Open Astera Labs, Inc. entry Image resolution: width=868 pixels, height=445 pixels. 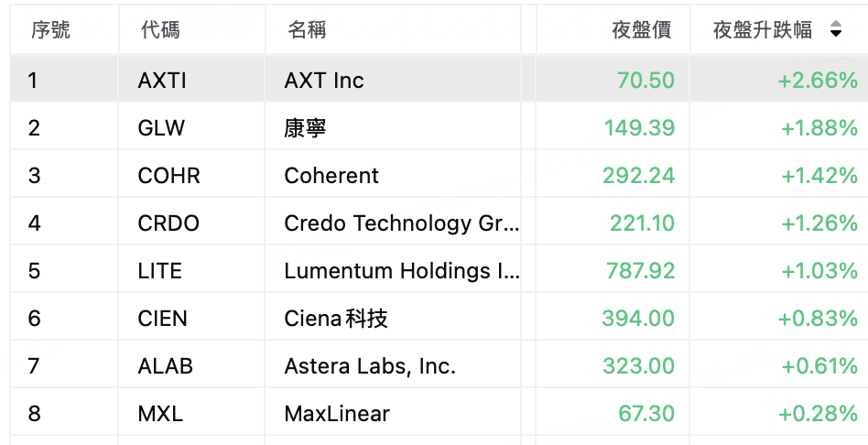point(370,366)
